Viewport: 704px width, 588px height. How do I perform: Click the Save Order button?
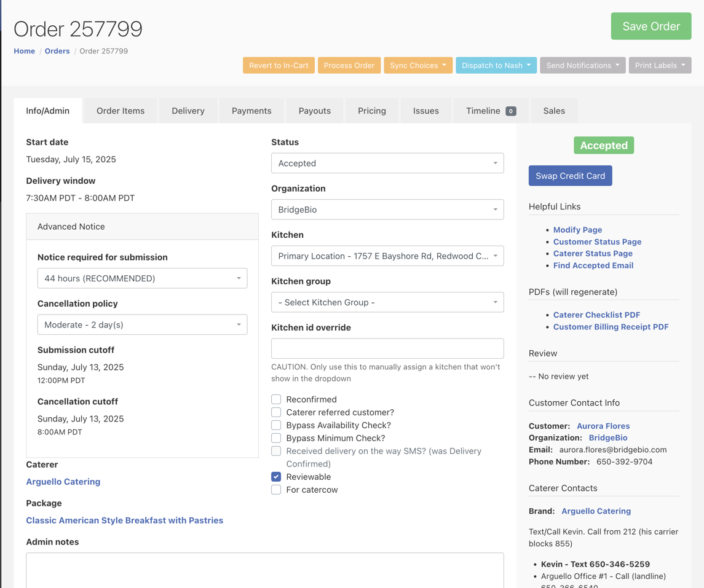point(651,26)
